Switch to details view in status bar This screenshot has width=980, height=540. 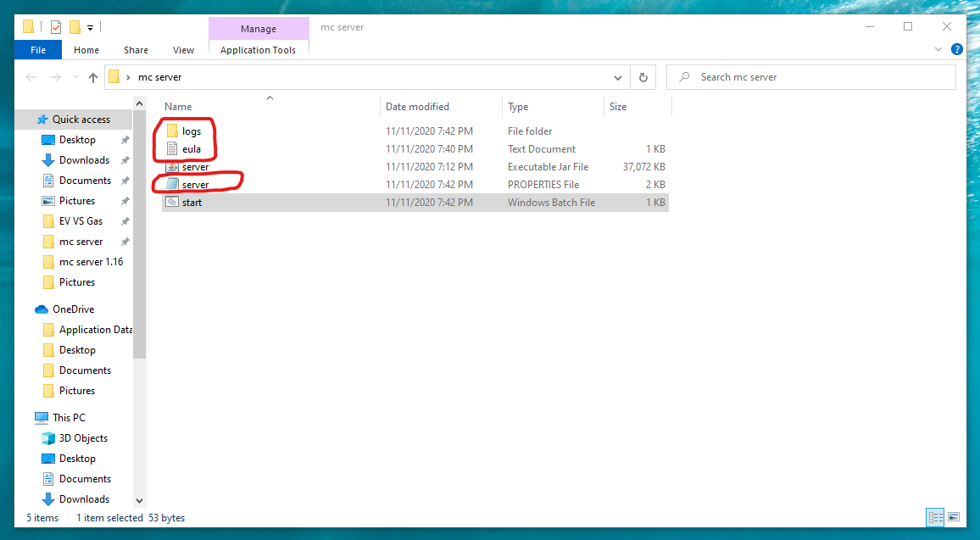click(935, 517)
